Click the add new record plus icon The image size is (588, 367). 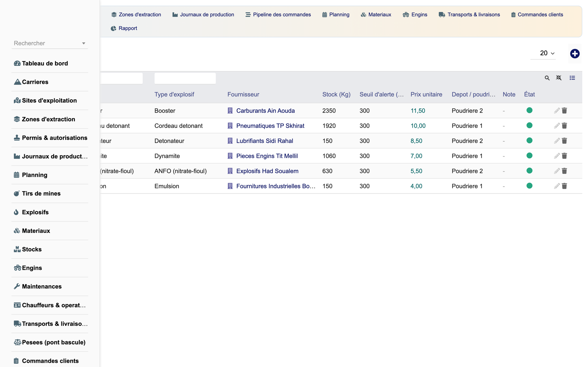(575, 54)
